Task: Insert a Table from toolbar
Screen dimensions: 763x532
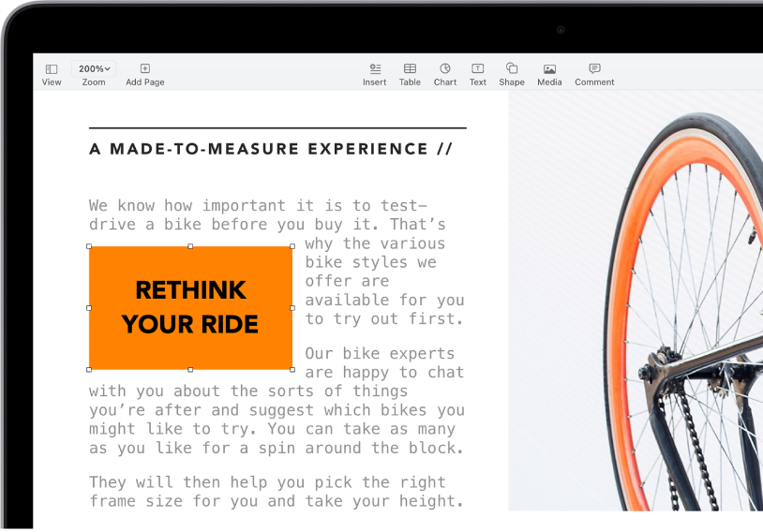Action: tap(410, 68)
